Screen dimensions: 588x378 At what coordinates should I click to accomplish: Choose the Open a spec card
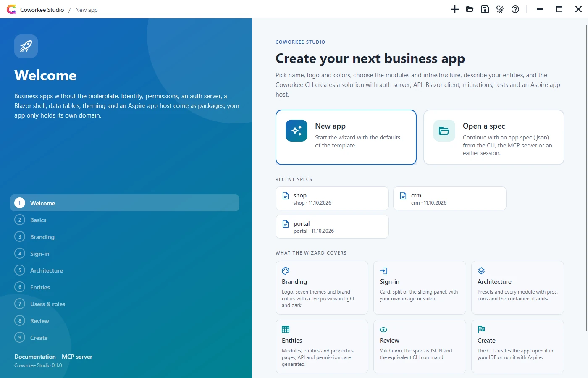pos(494,137)
